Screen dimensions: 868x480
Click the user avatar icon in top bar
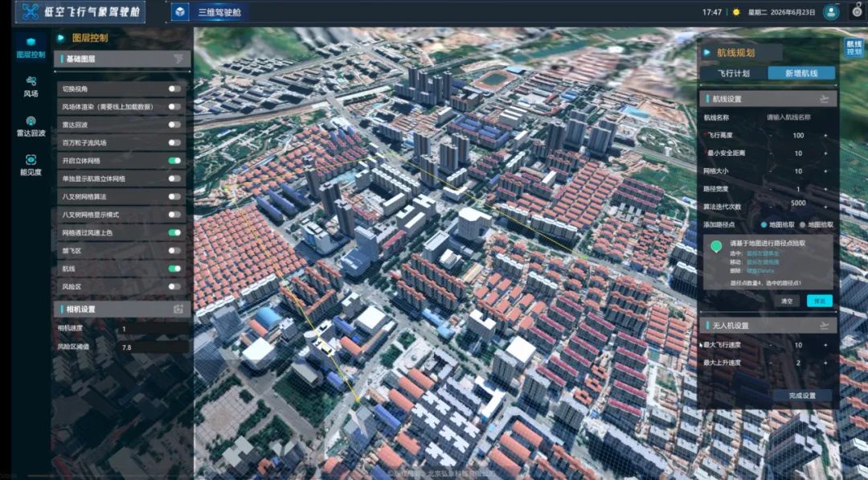point(831,11)
